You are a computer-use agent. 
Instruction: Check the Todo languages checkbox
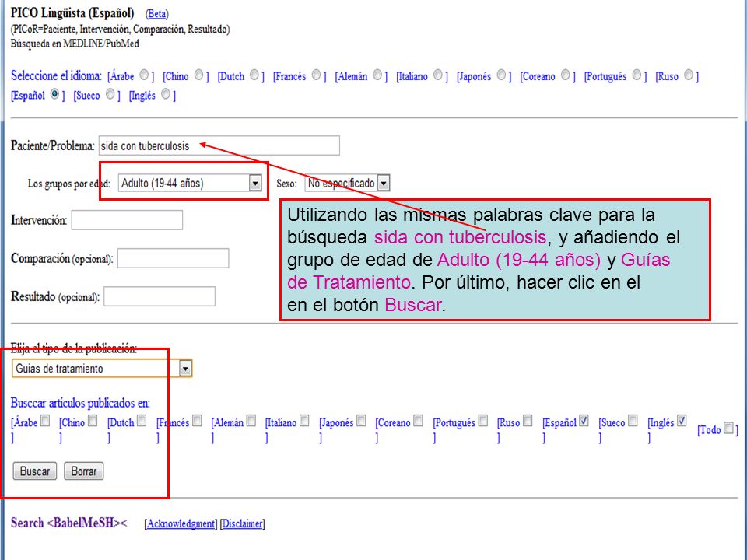pos(728,428)
